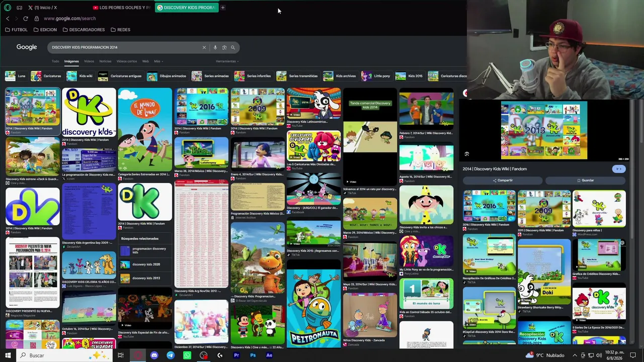Open the EDICION bookmarks folder
The width and height of the screenshot is (644, 362).
tap(45, 30)
